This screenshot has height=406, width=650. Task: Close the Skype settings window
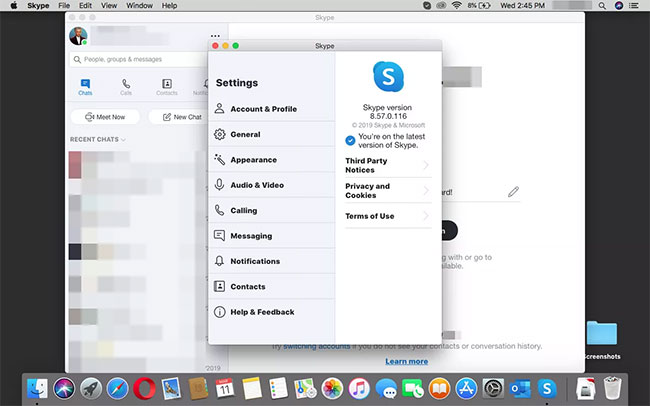pyautogui.click(x=215, y=46)
